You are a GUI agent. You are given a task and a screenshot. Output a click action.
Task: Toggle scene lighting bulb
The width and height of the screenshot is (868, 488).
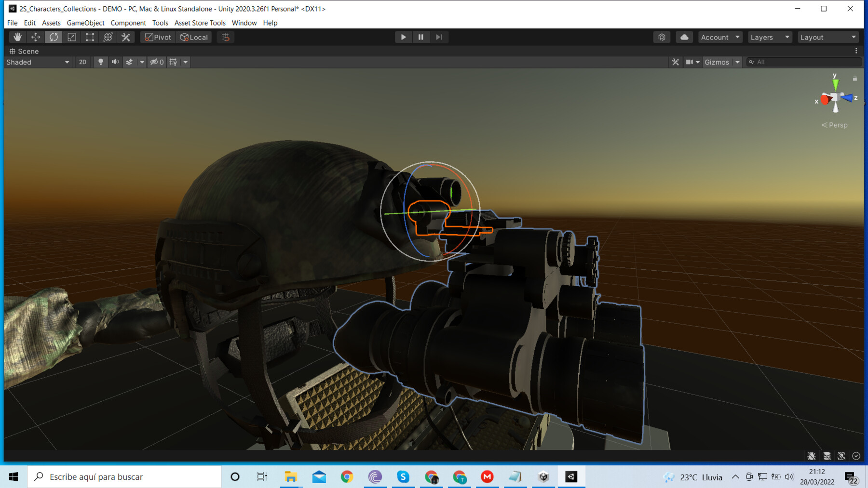click(100, 62)
